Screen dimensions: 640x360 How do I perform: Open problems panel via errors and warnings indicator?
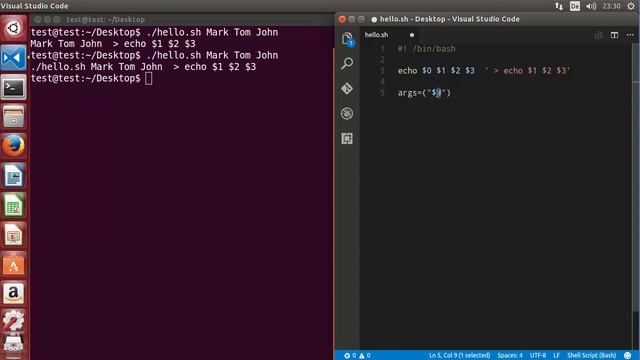pos(357,356)
